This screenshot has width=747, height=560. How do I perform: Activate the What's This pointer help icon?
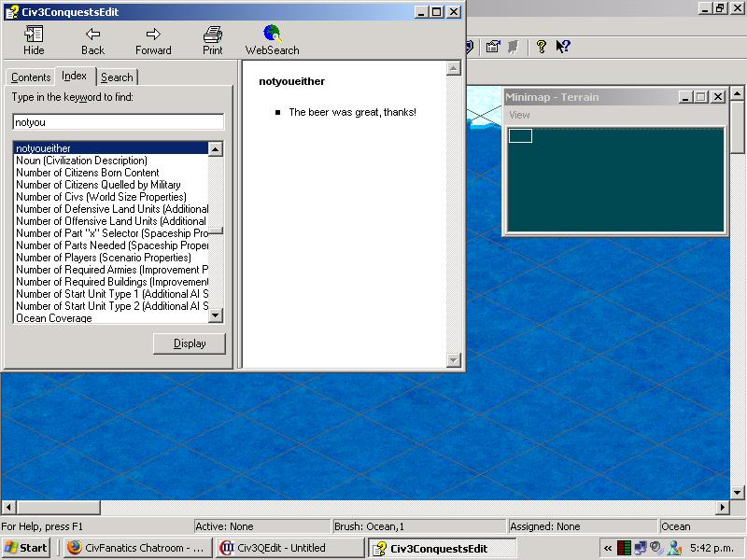pos(563,46)
